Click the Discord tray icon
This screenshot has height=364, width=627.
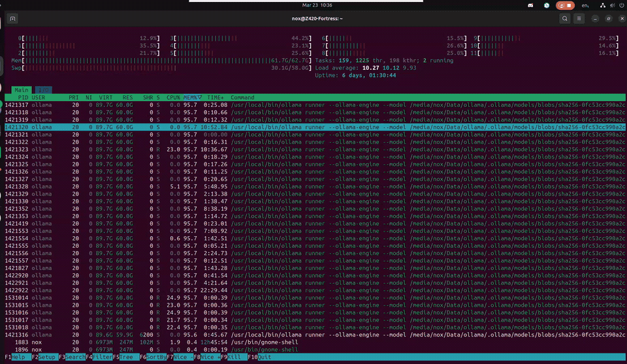point(530,5)
